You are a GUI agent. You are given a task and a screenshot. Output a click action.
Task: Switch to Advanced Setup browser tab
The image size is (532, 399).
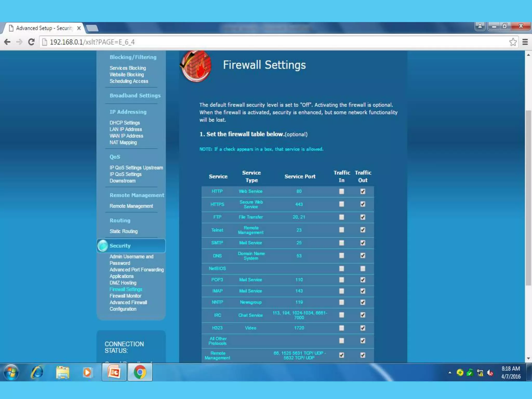44,28
